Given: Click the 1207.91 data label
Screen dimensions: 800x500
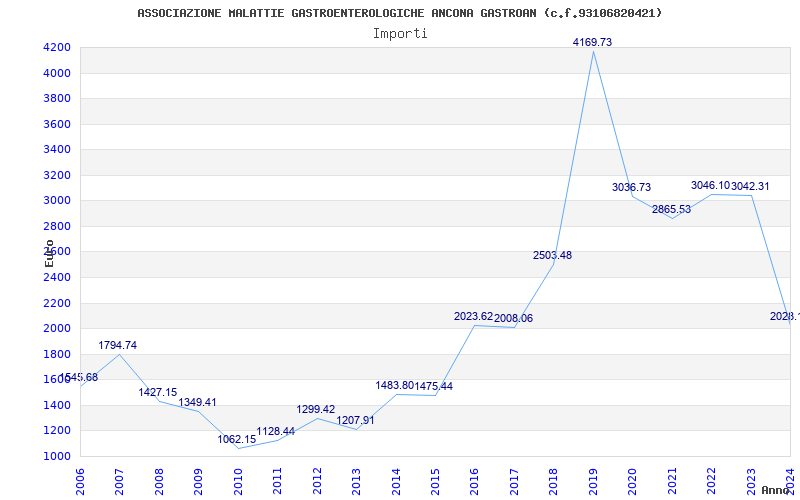Looking at the screenshot, I should tap(356, 420).
